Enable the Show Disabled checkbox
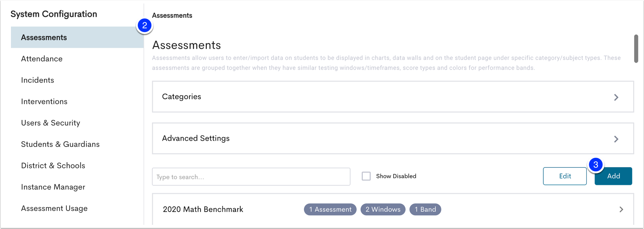The width and height of the screenshot is (644, 229). coord(366,176)
